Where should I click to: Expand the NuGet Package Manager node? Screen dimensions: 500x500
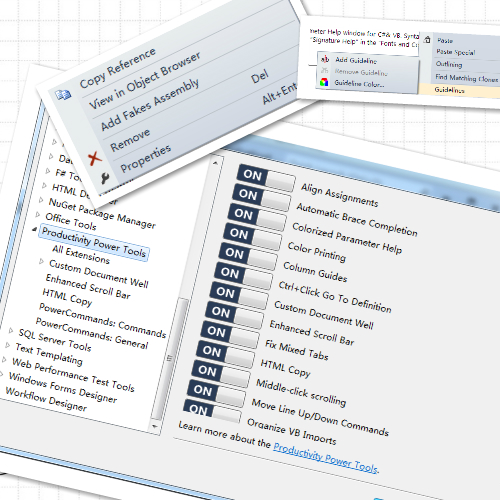[41, 199]
